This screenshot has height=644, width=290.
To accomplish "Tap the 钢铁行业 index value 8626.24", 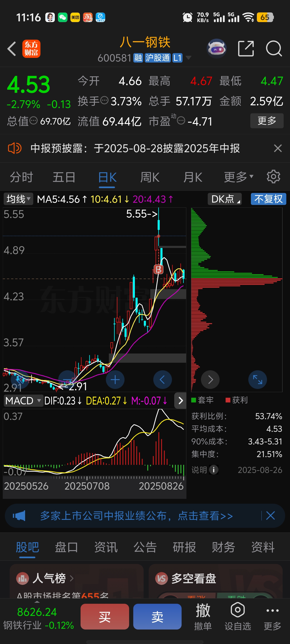I will (37, 612).
